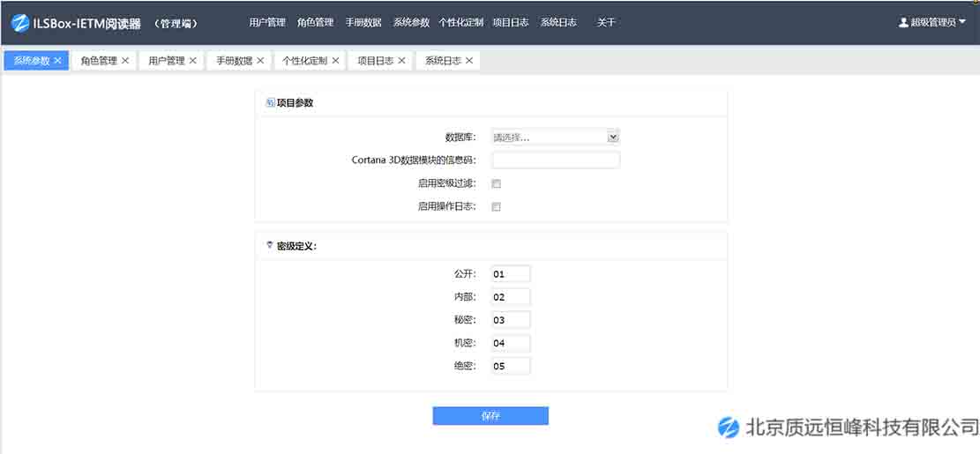Open 系统参数 in the top navigation
The height and width of the screenshot is (454, 980).
click(411, 23)
